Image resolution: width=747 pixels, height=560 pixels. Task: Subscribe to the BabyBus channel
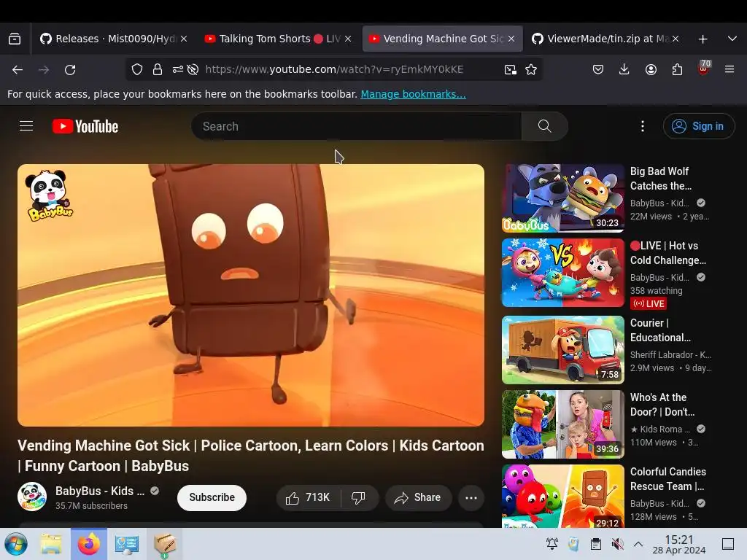coord(212,497)
